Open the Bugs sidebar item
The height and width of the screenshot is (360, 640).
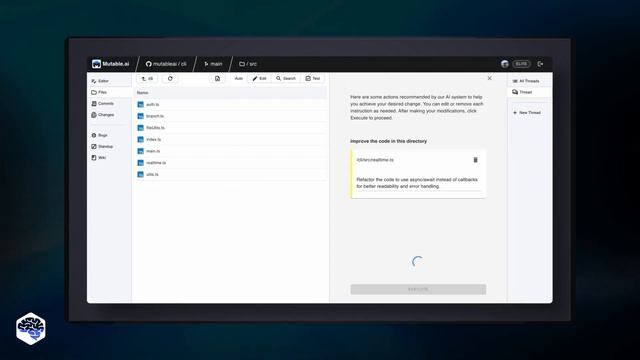109,135
